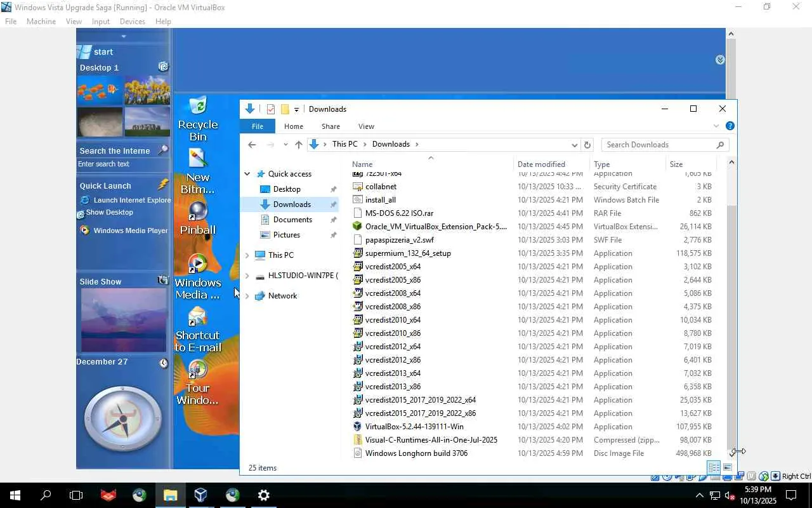Viewport: 812px width, 508px height.
Task: Open Explorer Help via the blue question mark
Action: pyautogui.click(x=730, y=126)
